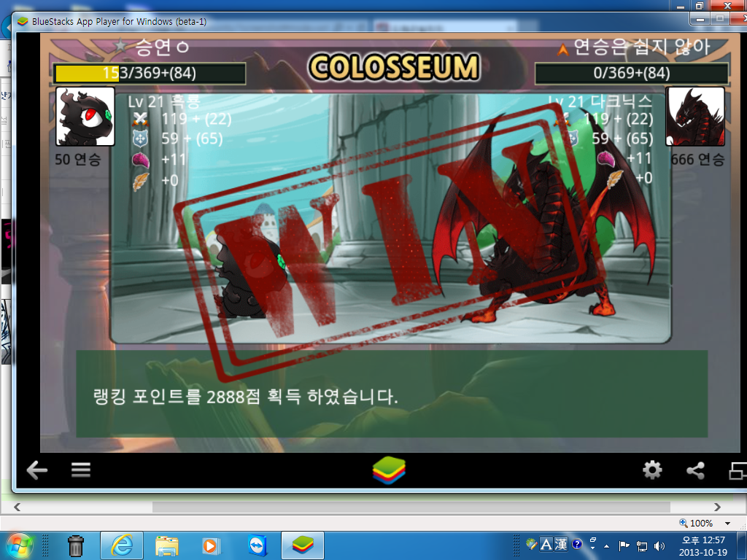
Task: Open Windows Explorer folder on taskbar
Action: pyautogui.click(x=167, y=546)
